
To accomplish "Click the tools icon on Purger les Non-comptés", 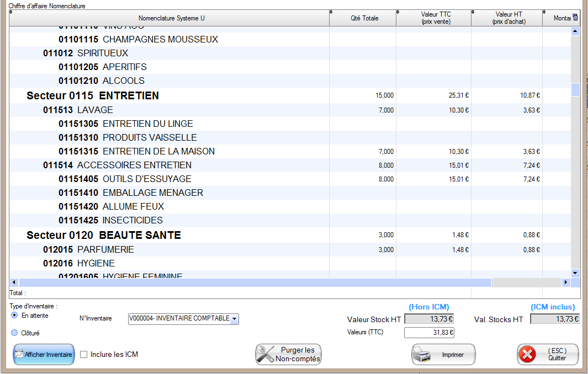I will [x=266, y=354].
